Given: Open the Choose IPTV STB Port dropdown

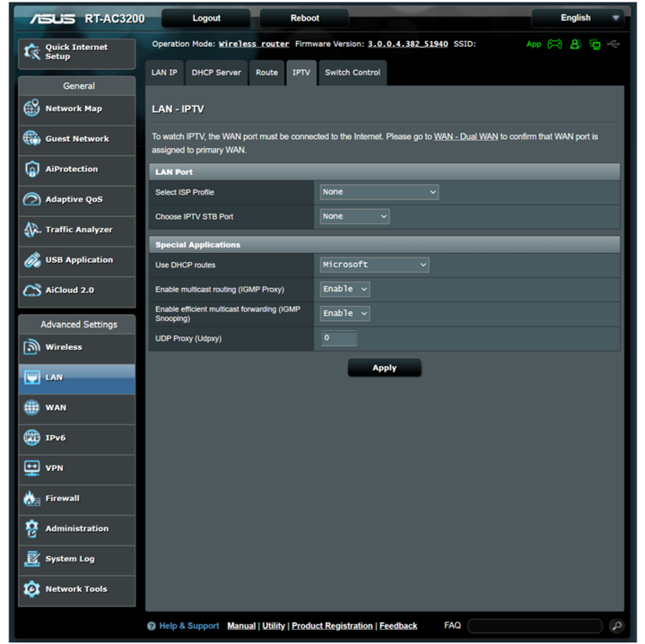Looking at the screenshot, I should (x=355, y=216).
